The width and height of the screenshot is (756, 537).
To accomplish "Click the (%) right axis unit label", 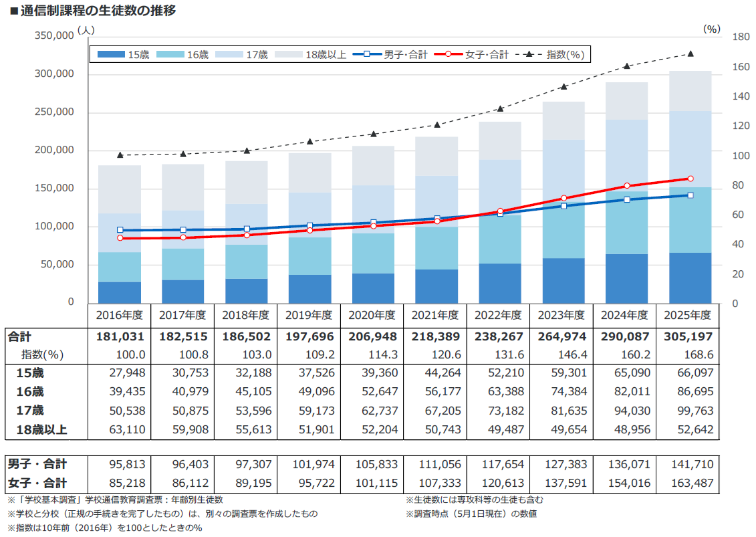I will (712, 29).
